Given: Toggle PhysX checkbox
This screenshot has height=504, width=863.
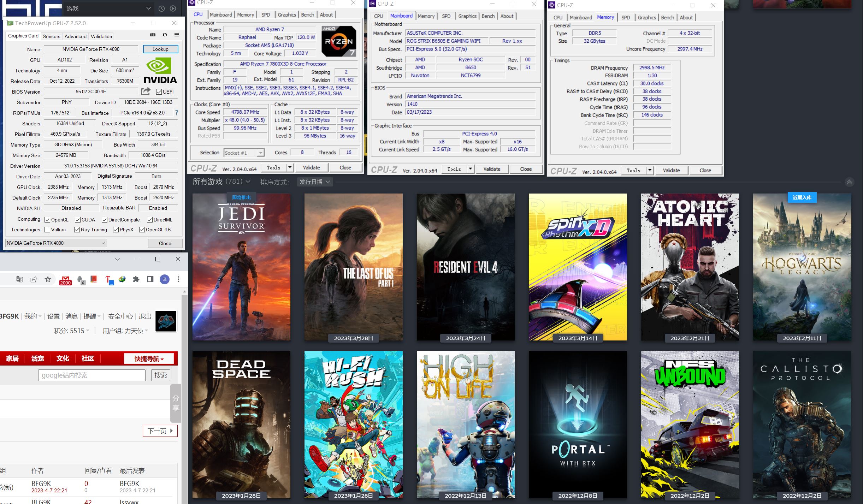Looking at the screenshot, I should (116, 230).
